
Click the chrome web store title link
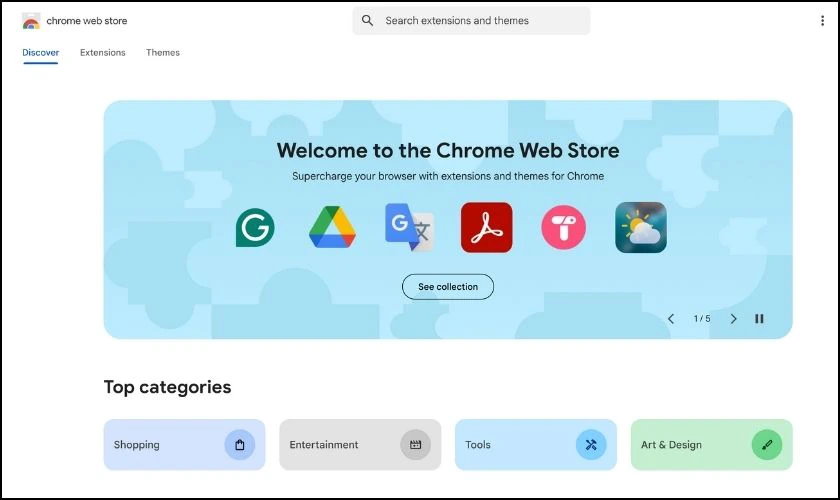pos(87,21)
